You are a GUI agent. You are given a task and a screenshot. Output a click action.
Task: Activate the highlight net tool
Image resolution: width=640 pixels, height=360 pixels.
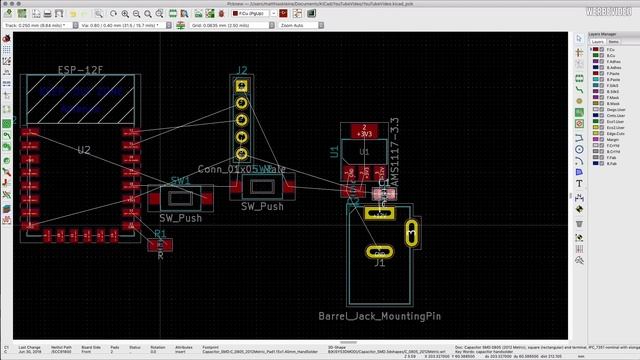coord(579,52)
